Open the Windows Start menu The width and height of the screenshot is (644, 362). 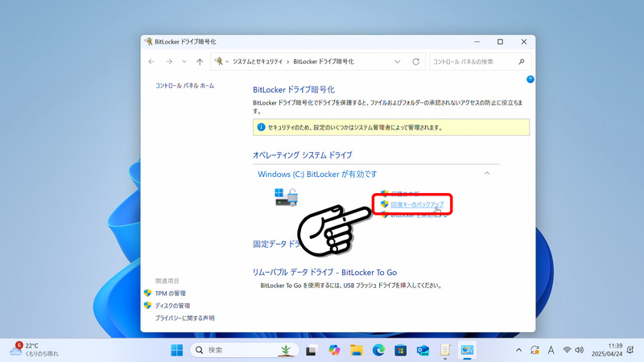pos(177,350)
